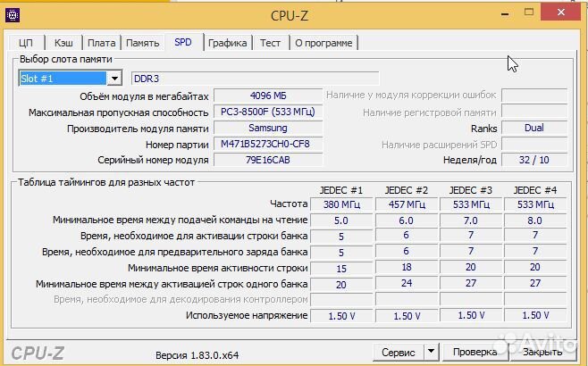Close the CPU-Z window
Viewport: 588px width, 366px height.
click(561, 12)
